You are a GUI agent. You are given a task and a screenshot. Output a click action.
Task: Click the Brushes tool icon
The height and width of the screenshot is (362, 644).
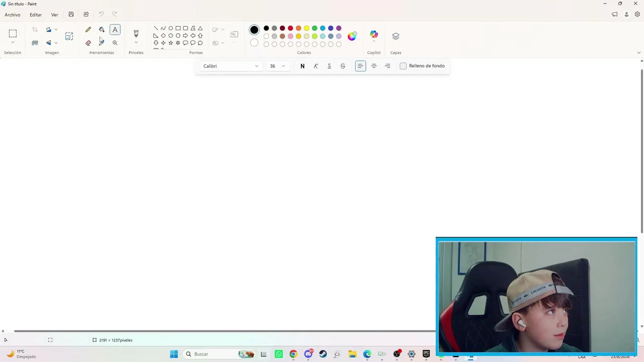tap(136, 33)
